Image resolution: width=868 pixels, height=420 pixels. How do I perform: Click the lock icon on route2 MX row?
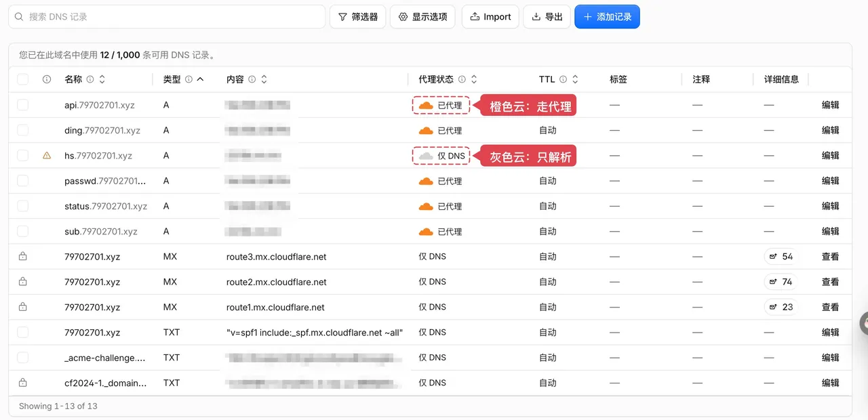[23, 281]
